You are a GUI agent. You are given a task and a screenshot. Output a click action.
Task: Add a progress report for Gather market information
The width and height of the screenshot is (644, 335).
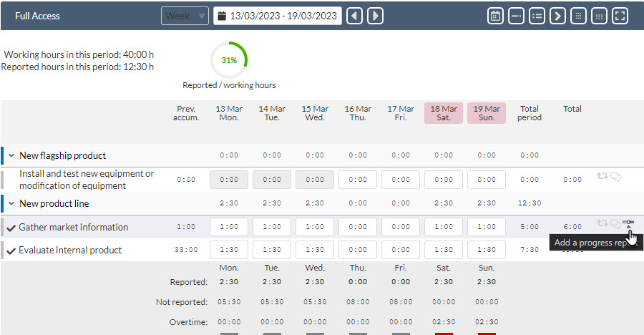coord(628,223)
